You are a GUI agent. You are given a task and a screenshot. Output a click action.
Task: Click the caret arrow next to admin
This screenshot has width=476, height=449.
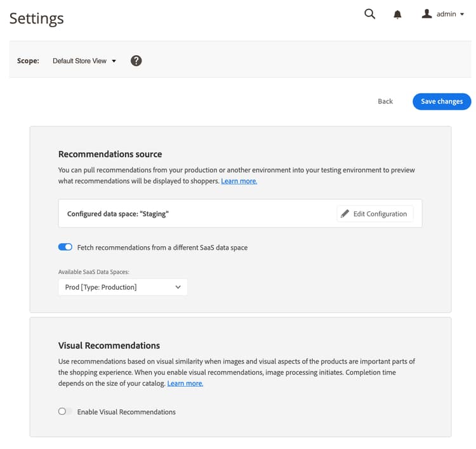(462, 15)
